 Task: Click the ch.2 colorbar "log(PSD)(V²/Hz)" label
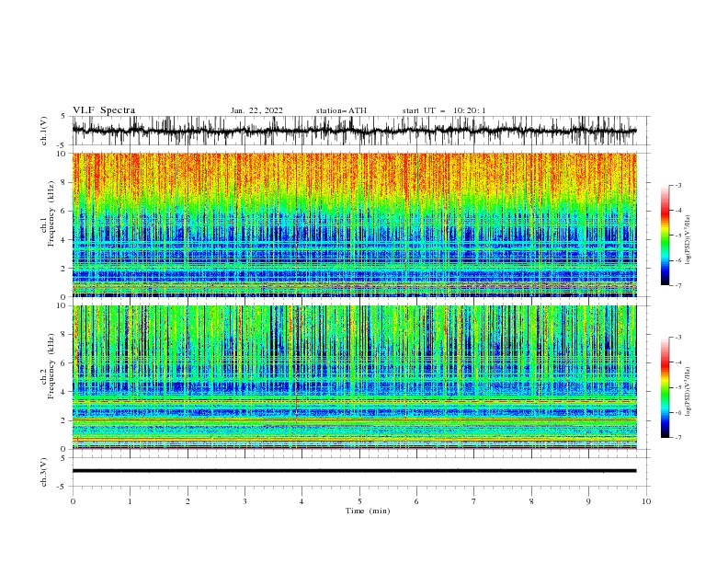click(x=688, y=392)
